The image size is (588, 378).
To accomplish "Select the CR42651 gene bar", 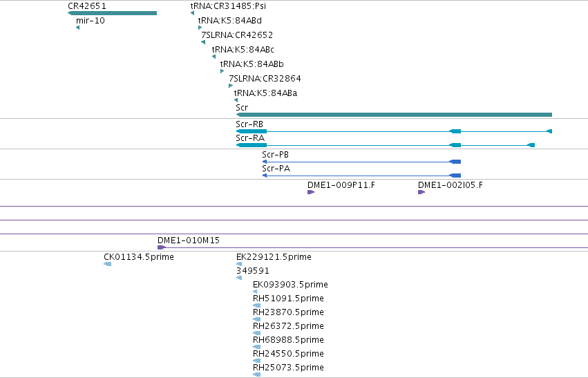I will pos(112,13).
